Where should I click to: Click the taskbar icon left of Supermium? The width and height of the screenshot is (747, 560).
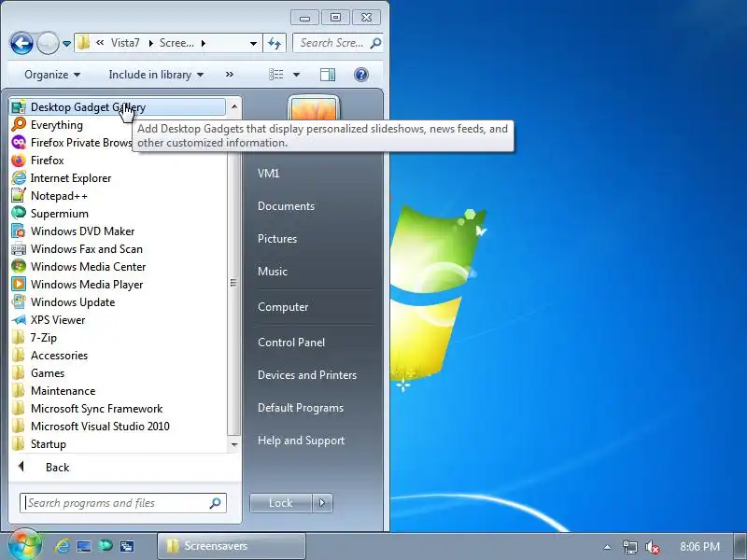(84, 546)
